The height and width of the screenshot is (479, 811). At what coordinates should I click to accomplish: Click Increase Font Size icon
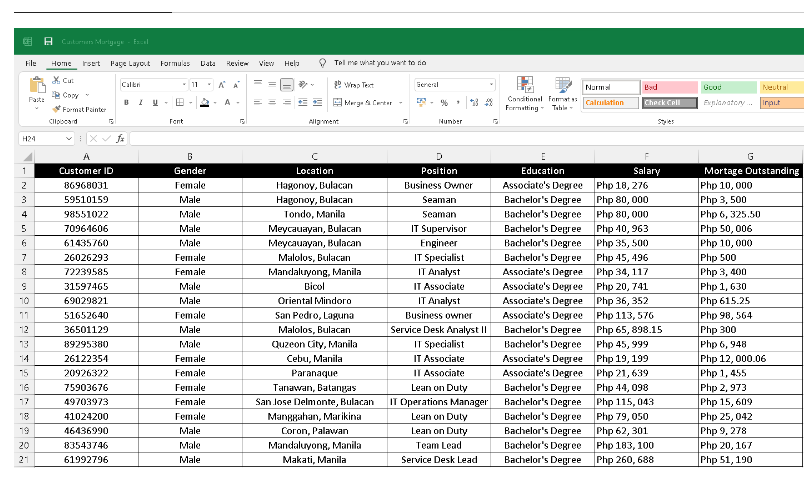[221, 85]
